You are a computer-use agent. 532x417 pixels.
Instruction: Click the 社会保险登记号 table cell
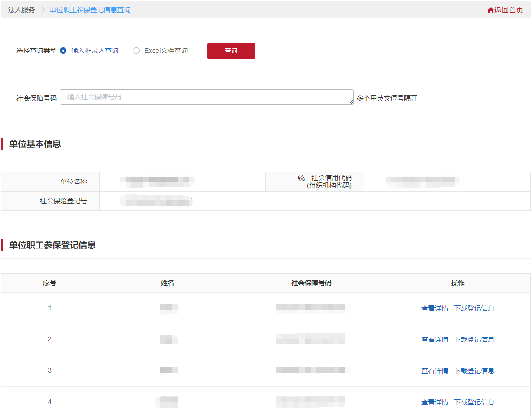64,201
